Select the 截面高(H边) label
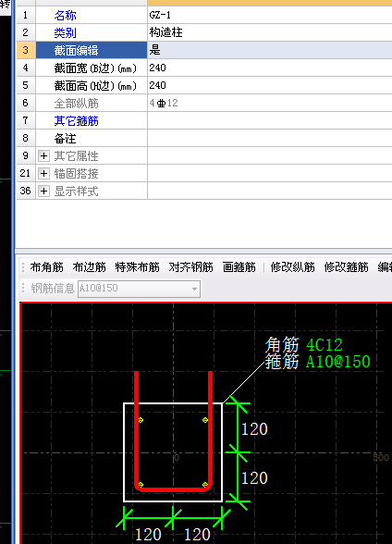The height and width of the screenshot is (544, 392). pos(95,86)
